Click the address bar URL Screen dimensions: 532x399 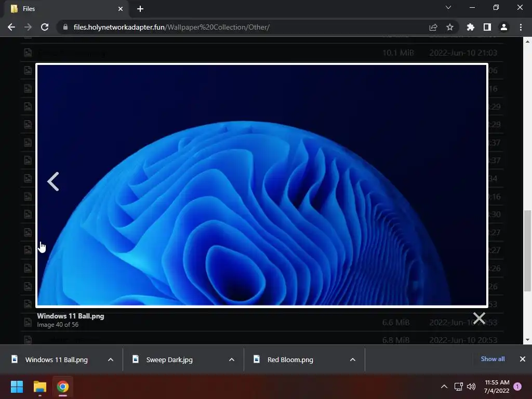(x=171, y=27)
